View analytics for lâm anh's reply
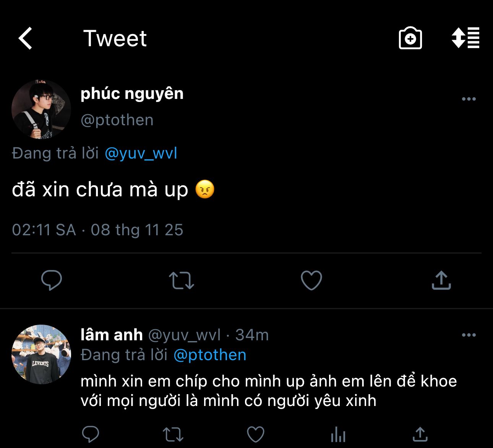This screenshot has width=493, height=448. tap(338, 434)
